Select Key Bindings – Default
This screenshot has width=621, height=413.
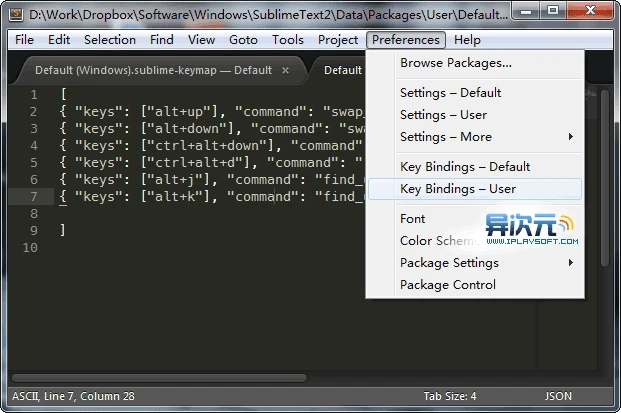[465, 167]
